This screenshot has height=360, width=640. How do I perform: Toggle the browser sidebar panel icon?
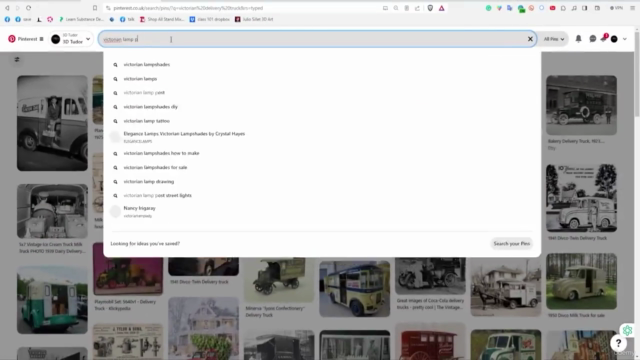pos(584,8)
